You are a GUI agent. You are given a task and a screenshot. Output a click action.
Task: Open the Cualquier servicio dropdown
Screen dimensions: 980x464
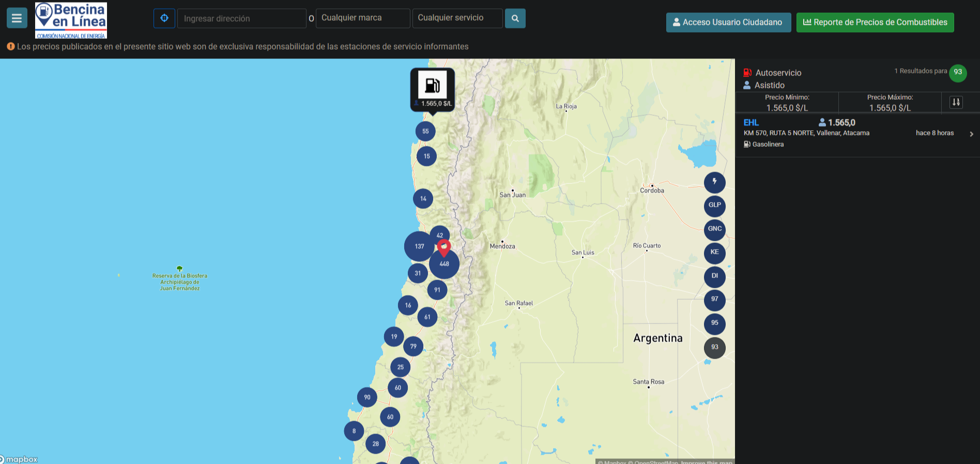(x=457, y=18)
